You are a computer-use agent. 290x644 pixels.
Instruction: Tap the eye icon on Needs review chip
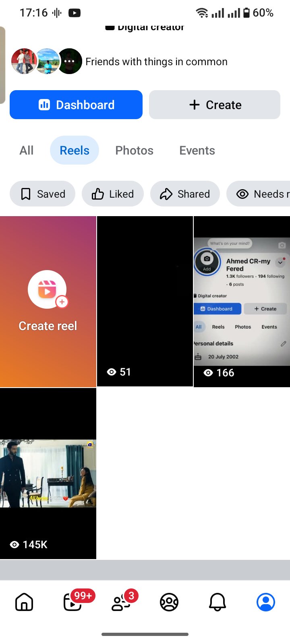(x=242, y=194)
